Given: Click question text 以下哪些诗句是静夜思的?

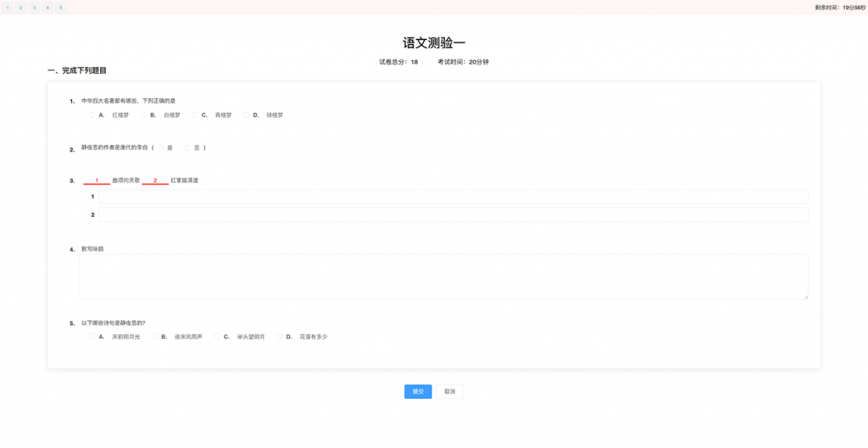Looking at the screenshot, I should (x=114, y=323).
